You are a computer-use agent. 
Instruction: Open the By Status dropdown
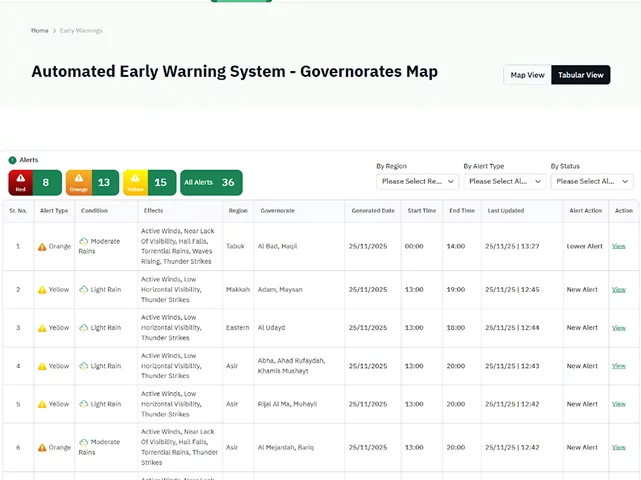click(592, 181)
